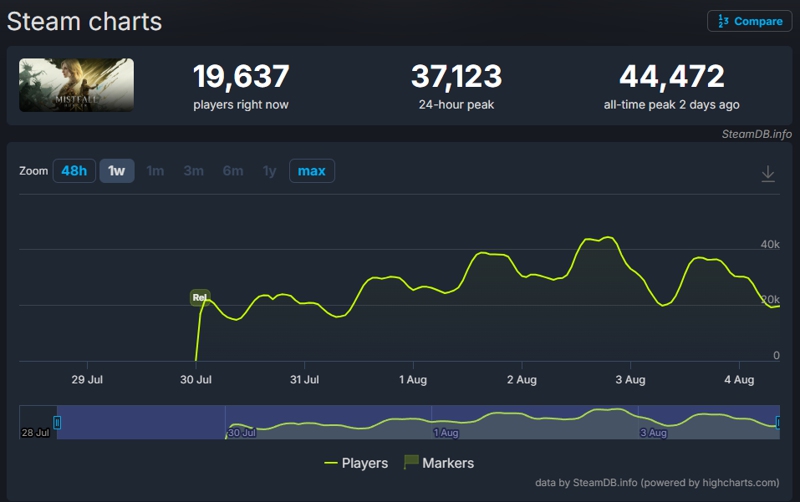Select the 1w zoom range

point(117,171)
